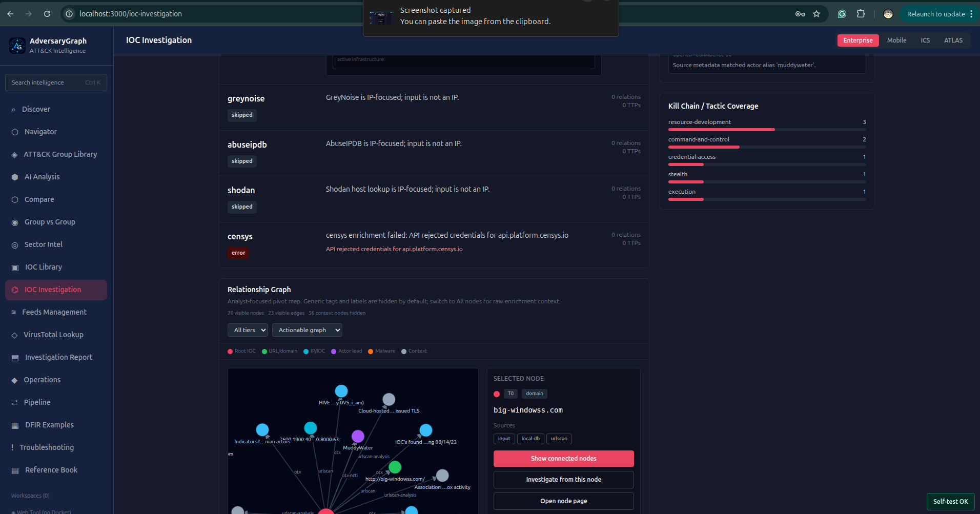Viewport: 980px width, 514px height.
Task: Open AI Analysis in the sidebar
Action: click(56, 177)
